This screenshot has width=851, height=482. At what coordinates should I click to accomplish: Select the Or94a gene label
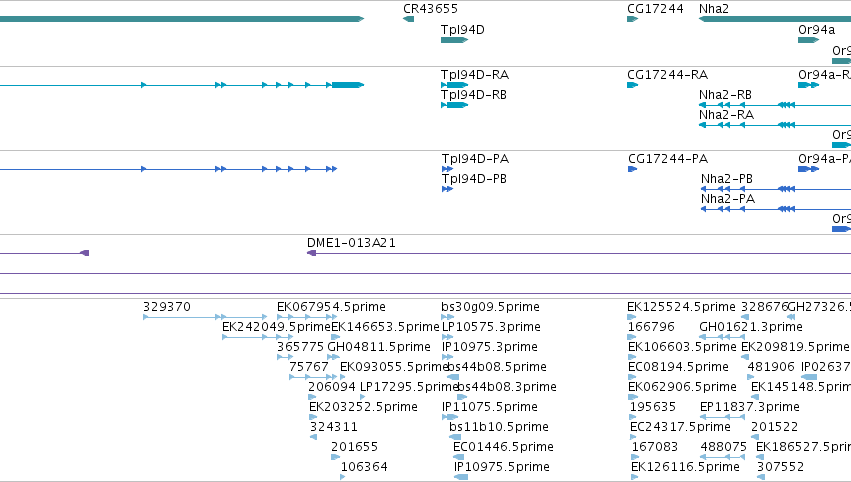tap(816, 30)
